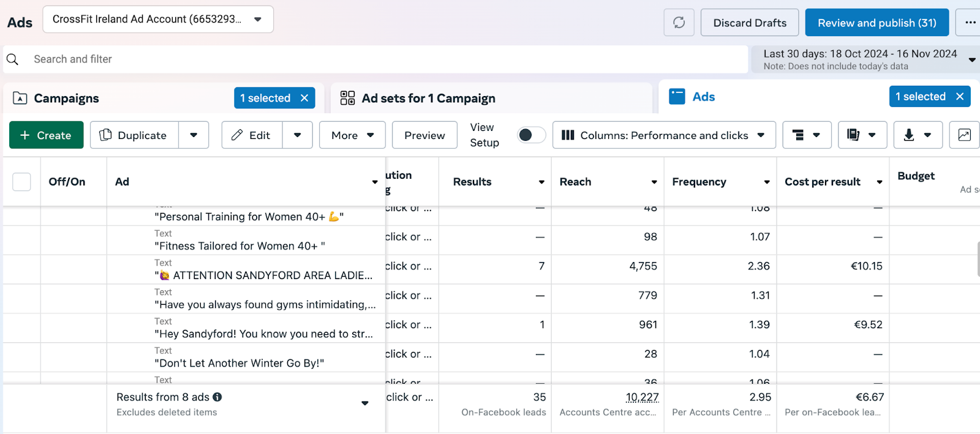Screen dimensions: 980x434
Task: Click the 4,755 reach value
Action: point(643,266)
